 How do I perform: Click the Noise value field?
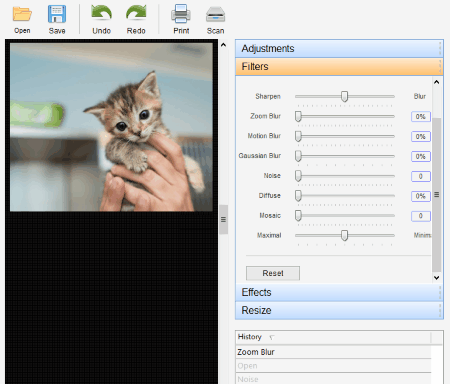[421, 176]
